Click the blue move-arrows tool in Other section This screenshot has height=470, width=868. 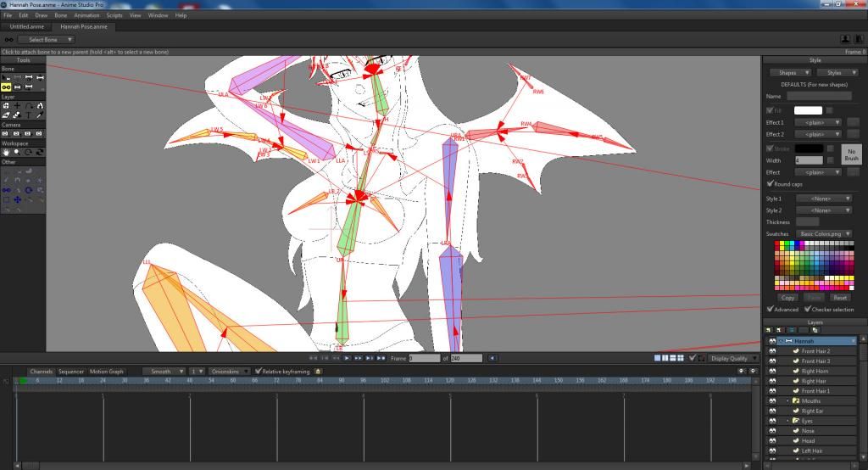tap(18, 199)
